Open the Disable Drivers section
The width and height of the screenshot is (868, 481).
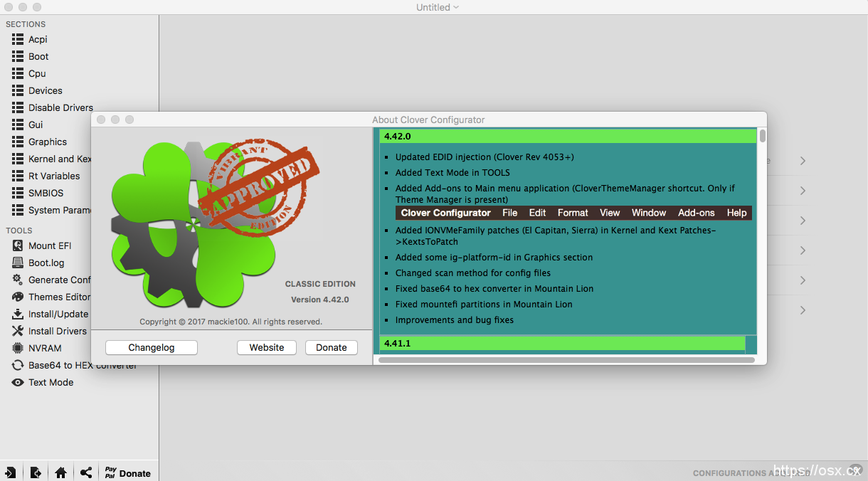(x=60, y=107)
